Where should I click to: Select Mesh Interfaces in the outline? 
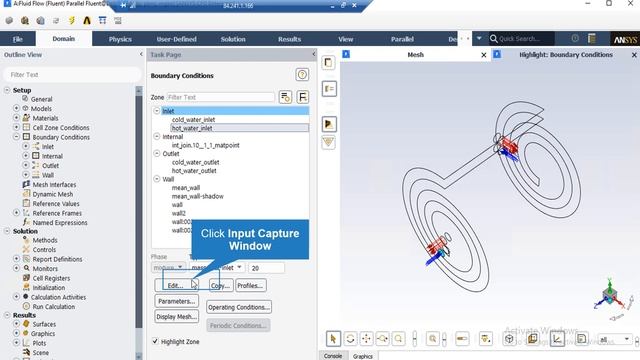click(54, 184)
